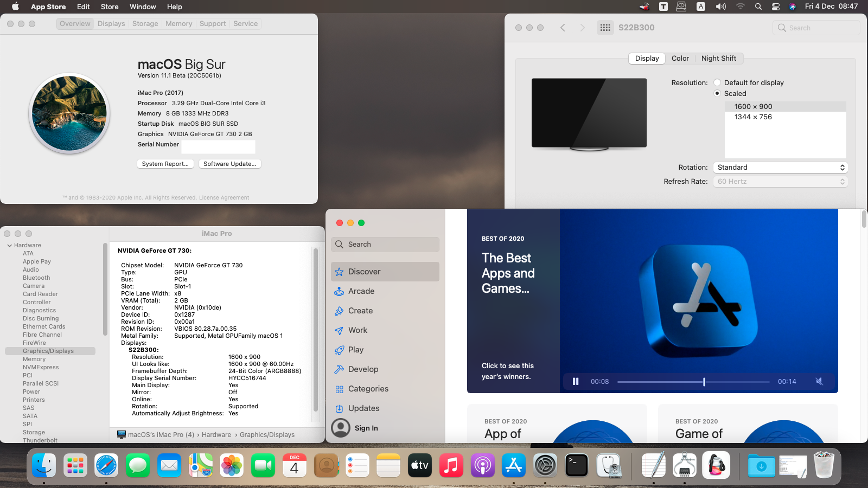Launch Music from the Dock
This screenshot has height=488, width=868.
pos(451,466)
